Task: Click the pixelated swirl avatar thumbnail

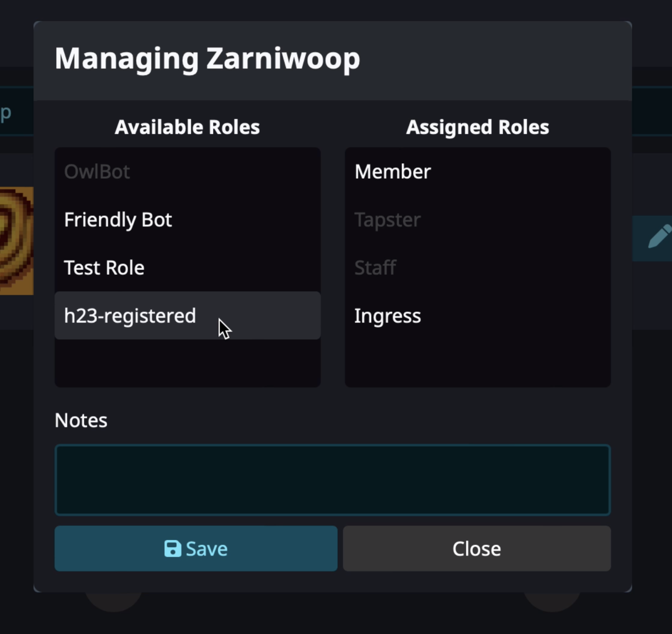Action: (16, 241)
